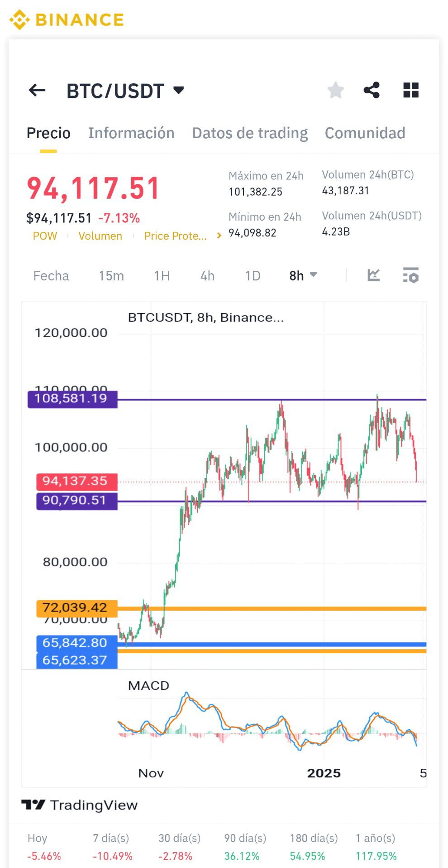The width and height of the screenshot is (448, 868).
Task: Open chart indicators icon
Action: tap(374, 275)
